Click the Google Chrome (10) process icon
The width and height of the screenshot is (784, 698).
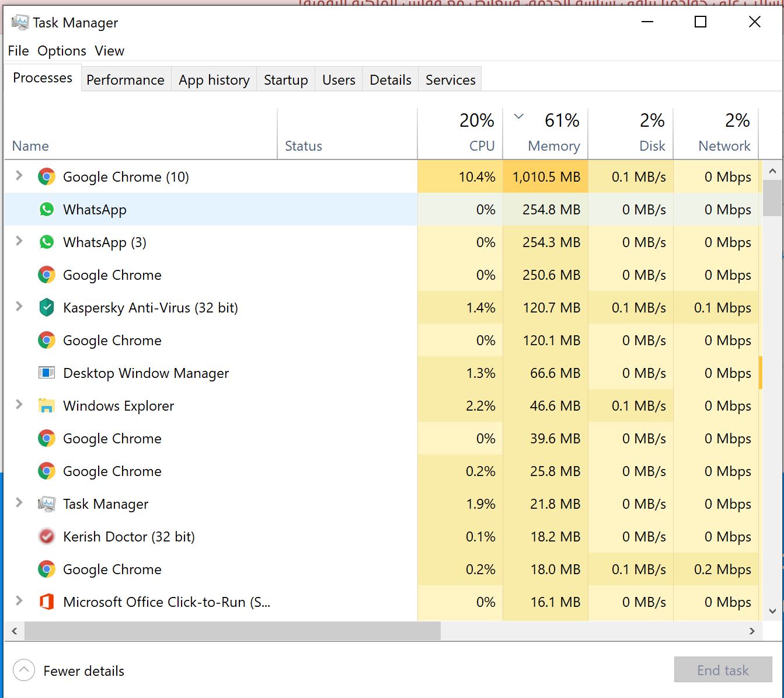(47, 176)
